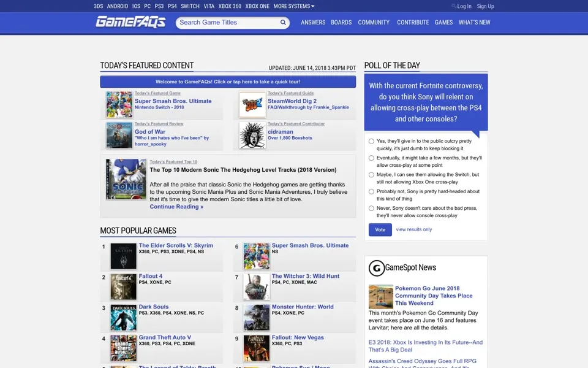
Task: Select poll option 'Maybe, I can see them'
Action: 371,175
